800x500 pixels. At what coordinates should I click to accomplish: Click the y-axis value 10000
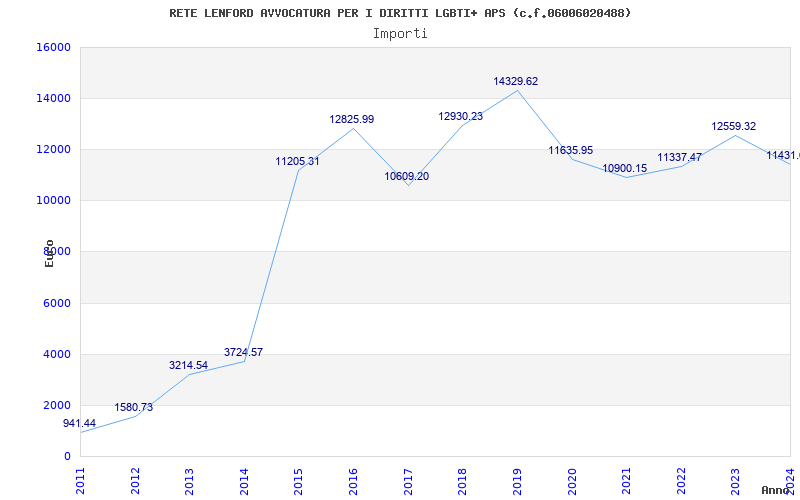54,201
